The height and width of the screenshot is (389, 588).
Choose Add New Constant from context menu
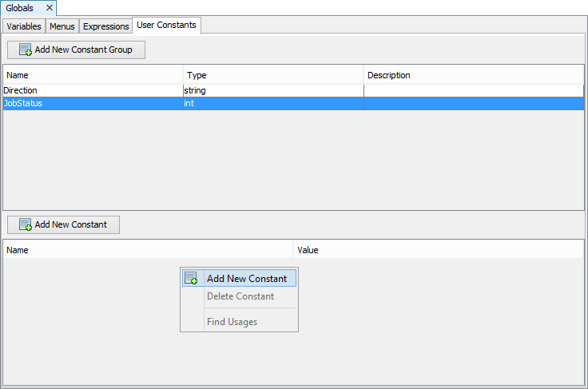(x=246, y=279)
